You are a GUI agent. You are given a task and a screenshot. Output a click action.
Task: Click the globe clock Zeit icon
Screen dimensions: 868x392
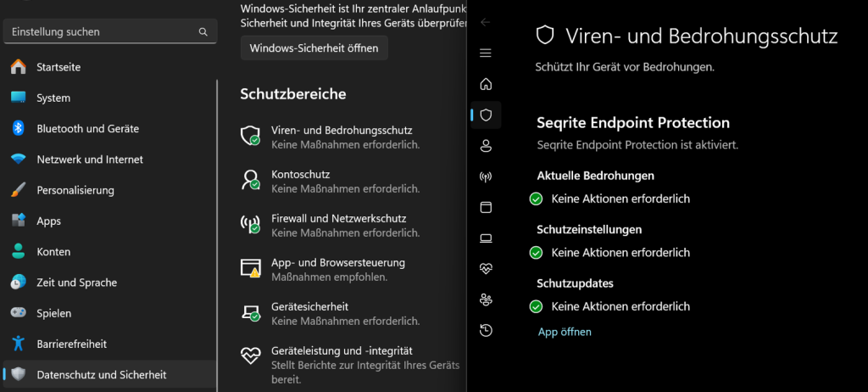[x=19, y=283]
